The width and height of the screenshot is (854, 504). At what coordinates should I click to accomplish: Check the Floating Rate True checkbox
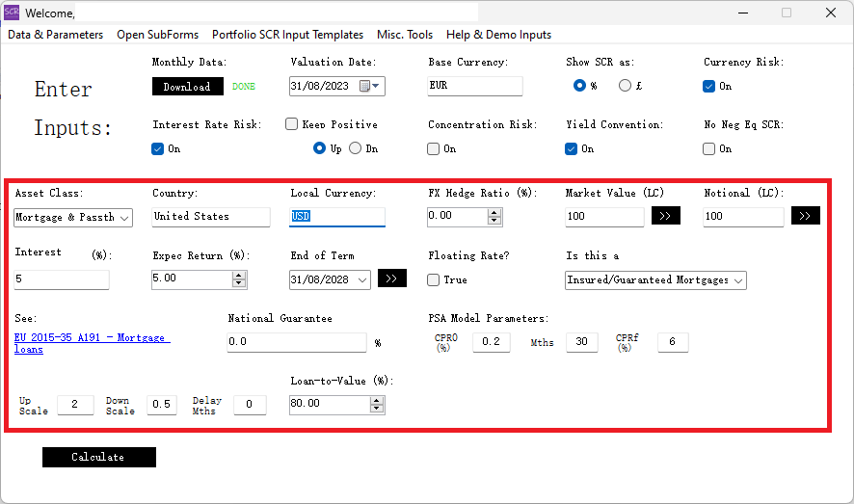[434, 279]
